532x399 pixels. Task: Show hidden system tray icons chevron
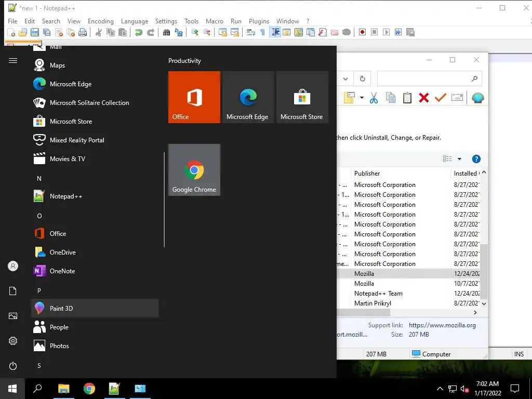coord(440,389)
